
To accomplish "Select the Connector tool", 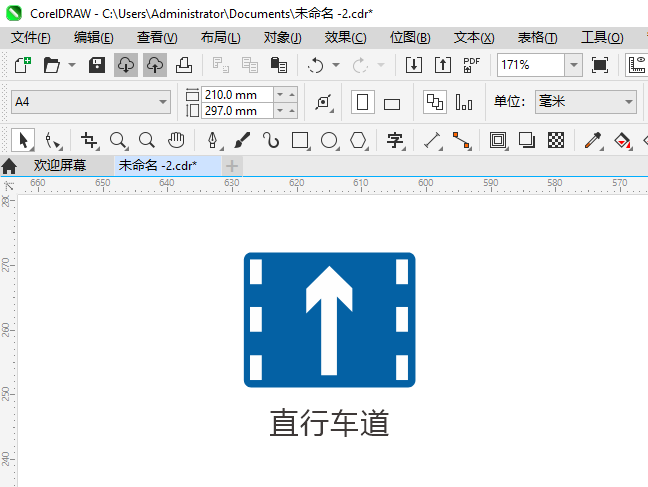I will pyautogui.click(x=462, y=141).
